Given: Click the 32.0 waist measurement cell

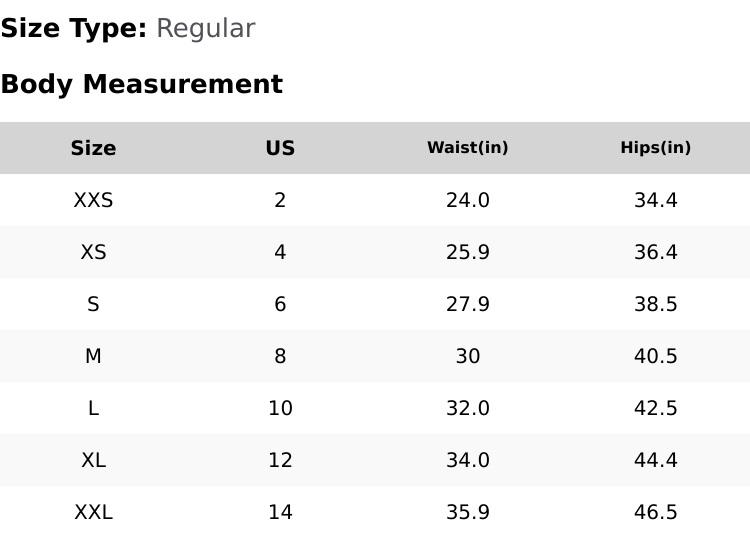Looking at the screenshot, I should pos(467,408).
